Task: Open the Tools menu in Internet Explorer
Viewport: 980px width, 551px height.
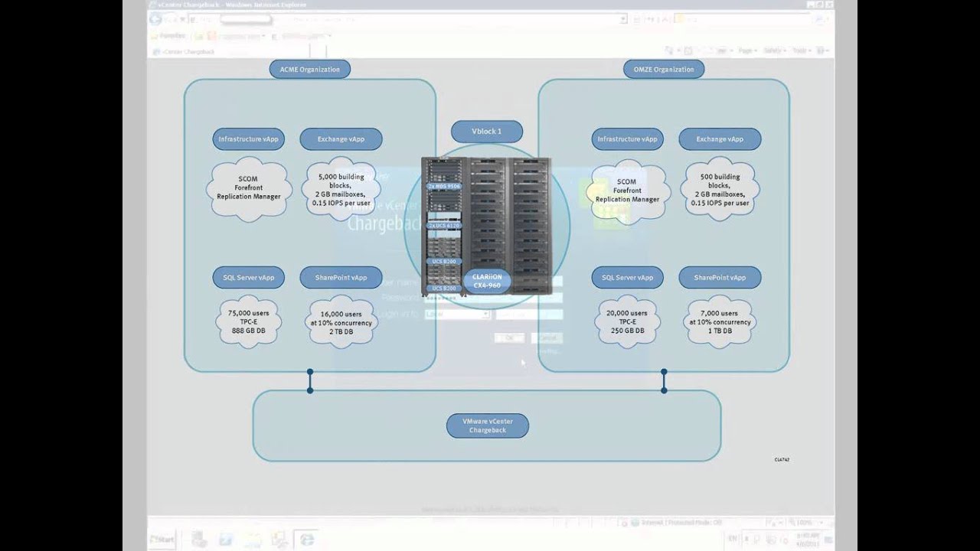Action: (800, 51)
